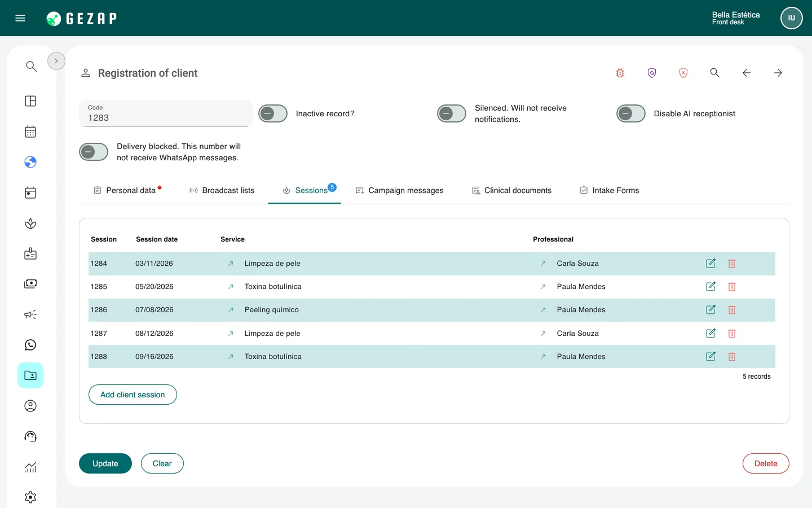Switch to the Broadcast lists tab

(222, 190)
